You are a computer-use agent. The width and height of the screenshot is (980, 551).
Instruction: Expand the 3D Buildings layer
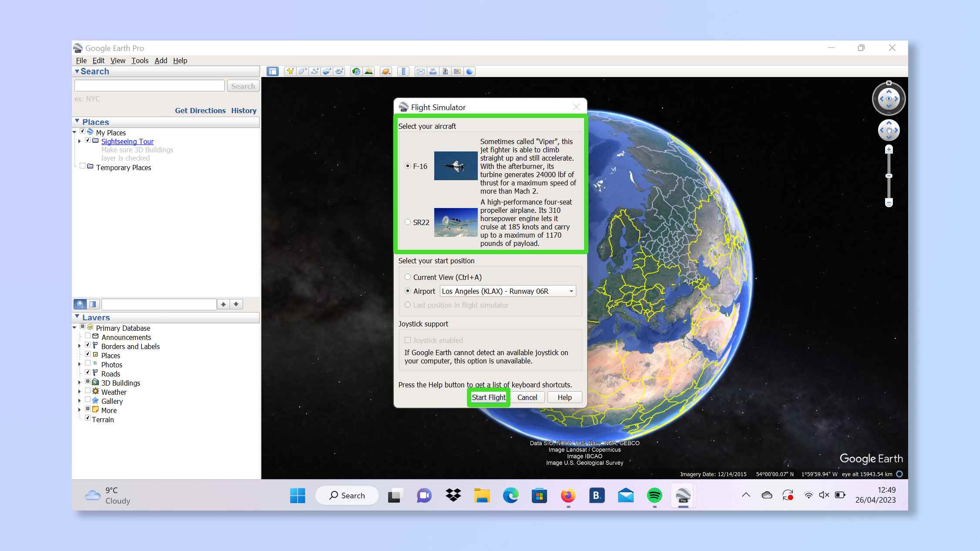click(x=79, y=382)
